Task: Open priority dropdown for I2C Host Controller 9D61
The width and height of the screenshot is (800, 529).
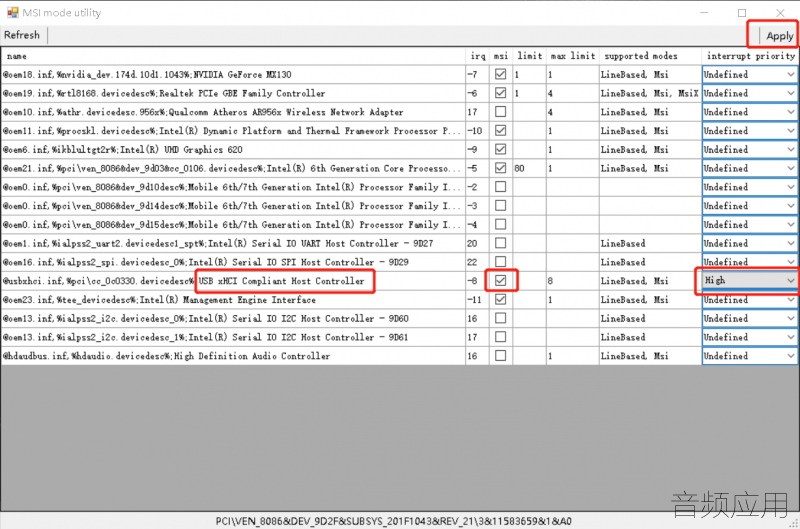Action: (x=749, y=337)
